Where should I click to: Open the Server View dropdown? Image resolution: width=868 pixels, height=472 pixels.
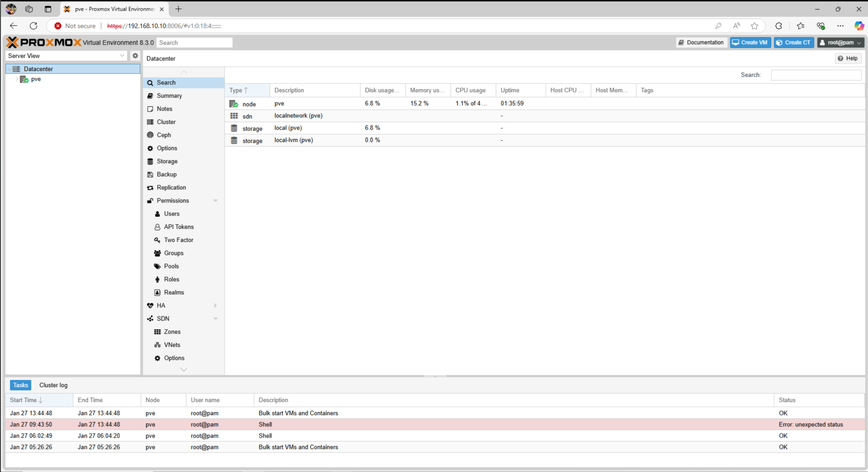(x=122, y=55)
